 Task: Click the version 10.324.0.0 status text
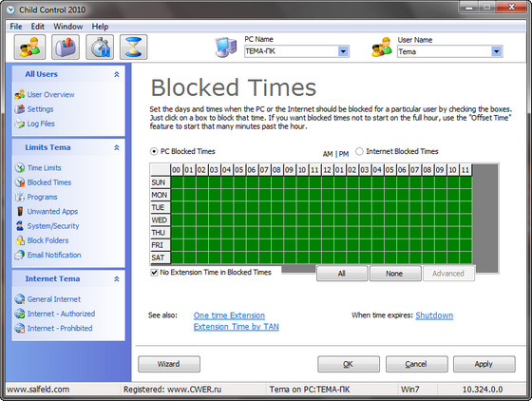(483, 390)
